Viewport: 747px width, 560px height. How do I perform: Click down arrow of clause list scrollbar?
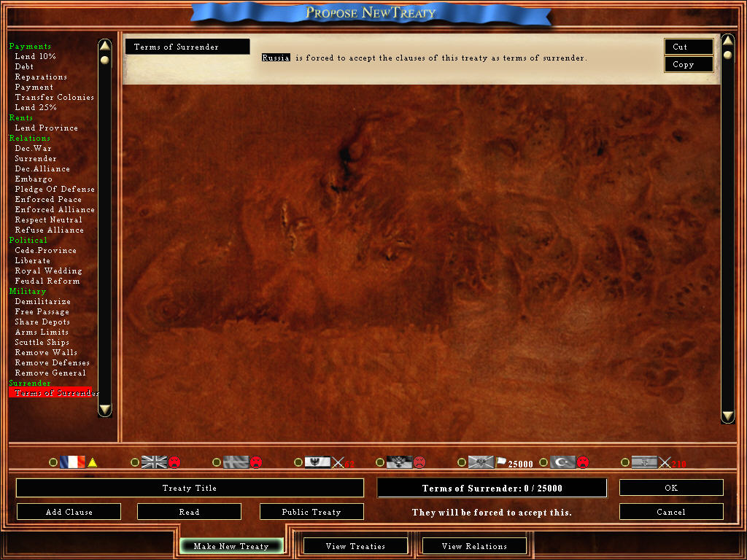pos(105,410)
